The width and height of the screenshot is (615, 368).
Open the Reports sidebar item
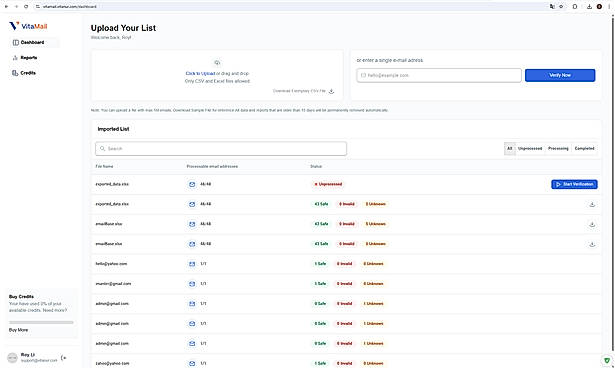pos(25,58)
